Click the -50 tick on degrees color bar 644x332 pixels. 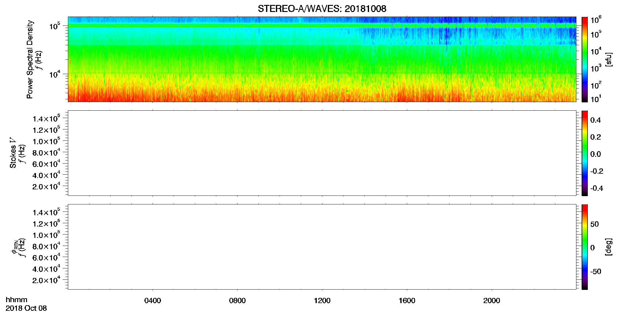(x=596, y=271)
